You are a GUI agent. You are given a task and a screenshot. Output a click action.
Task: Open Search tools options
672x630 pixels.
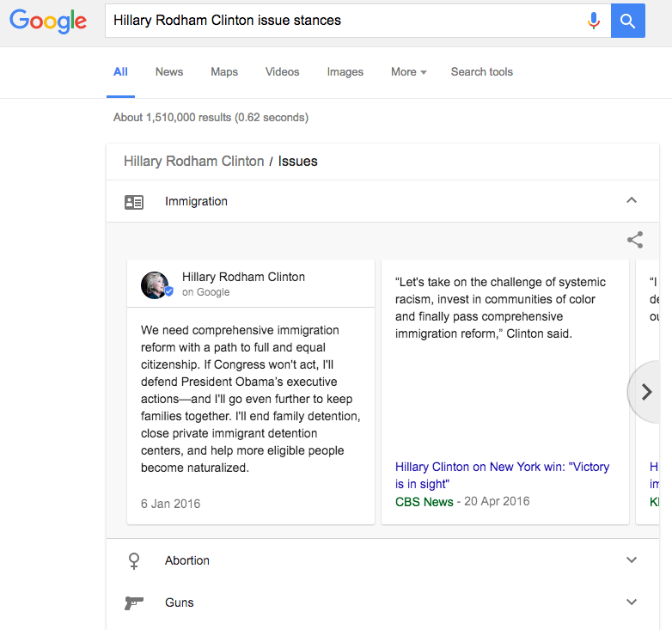coord(482,72)
